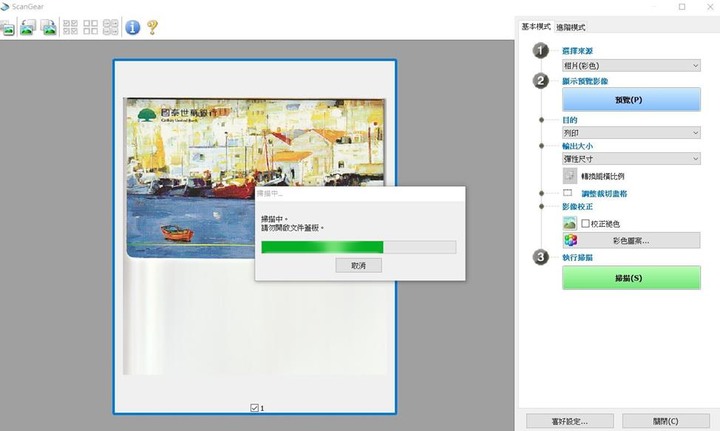Click the 掃描中 dialog title bar
Image resolution: width=720 pixels, height=431 pixels.
360,194
